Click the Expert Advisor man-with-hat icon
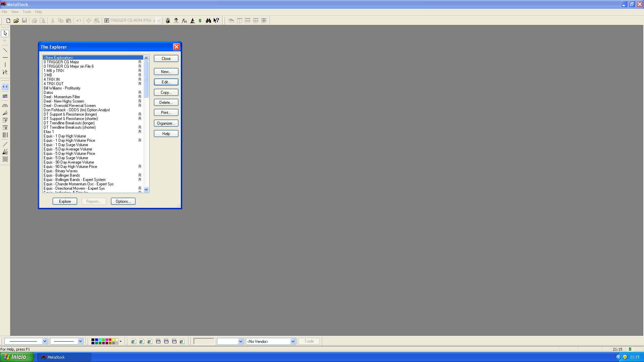Image resolution: width=644 pixels, height=362 pixels. click(x=176, y=21)
